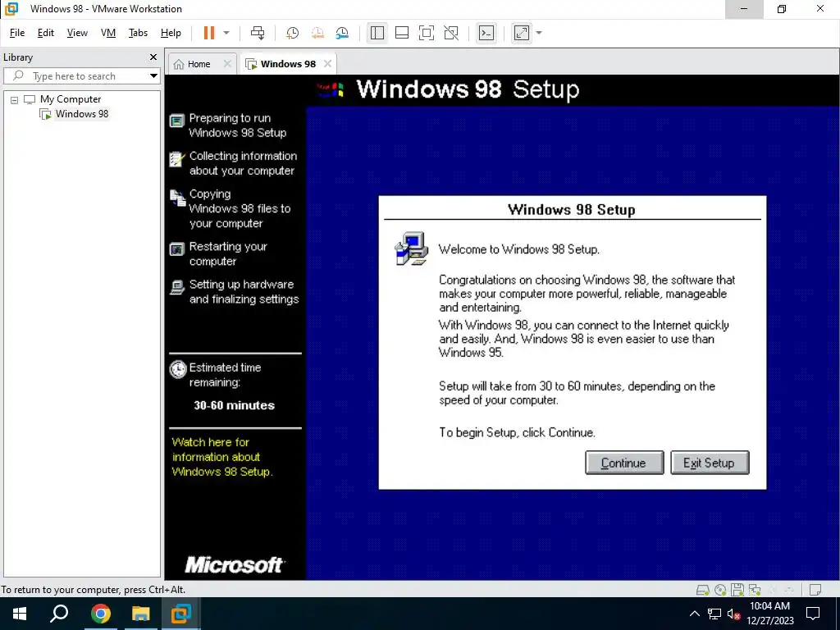Open the library search filter dropdown
This screenshot has height=630, width=840.
point(153,76)
